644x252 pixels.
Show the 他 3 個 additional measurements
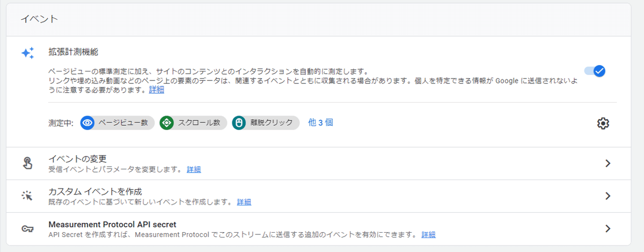[320, 123]
